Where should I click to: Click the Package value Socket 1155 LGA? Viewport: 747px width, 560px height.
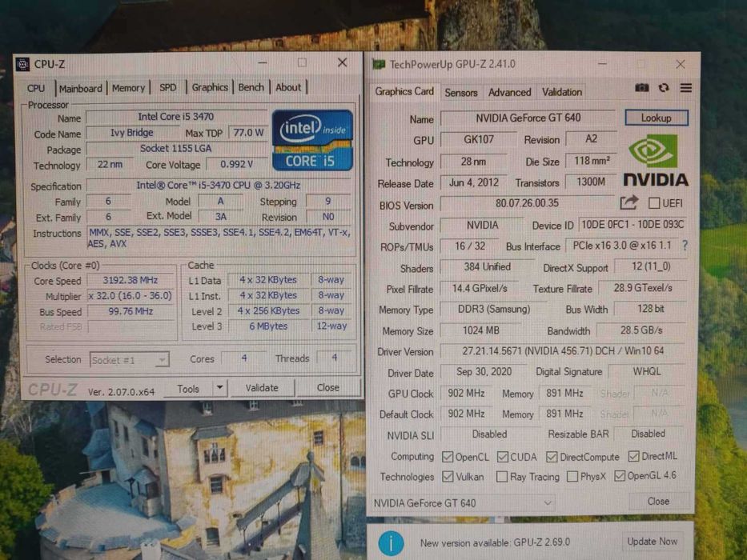tap(176, 149)
